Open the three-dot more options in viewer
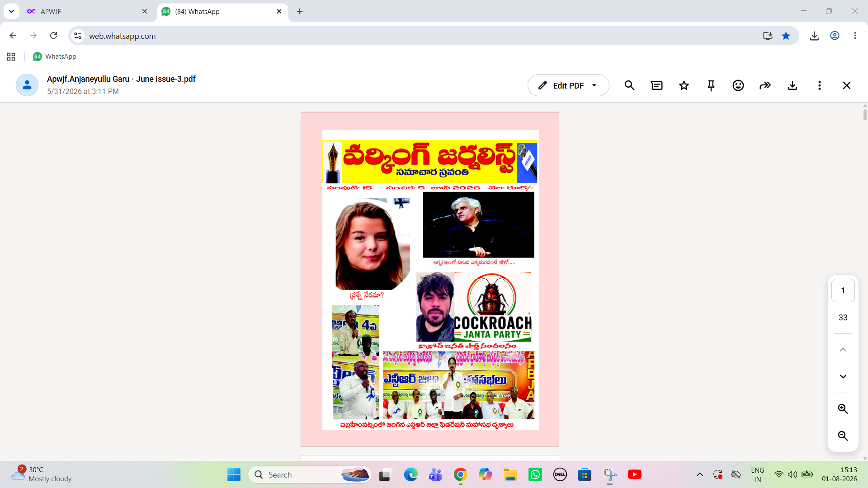Image resolution: width=868 pixels, height=488 pixels. pos(819,85)
